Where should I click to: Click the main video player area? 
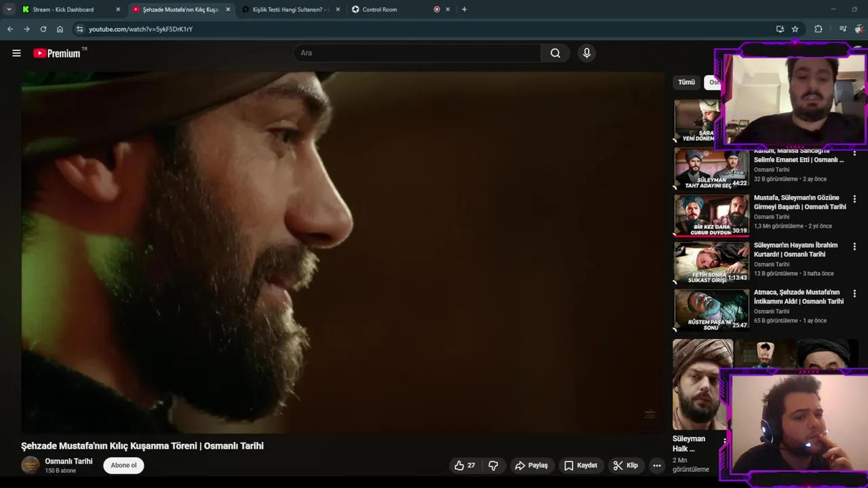[343, 252]
